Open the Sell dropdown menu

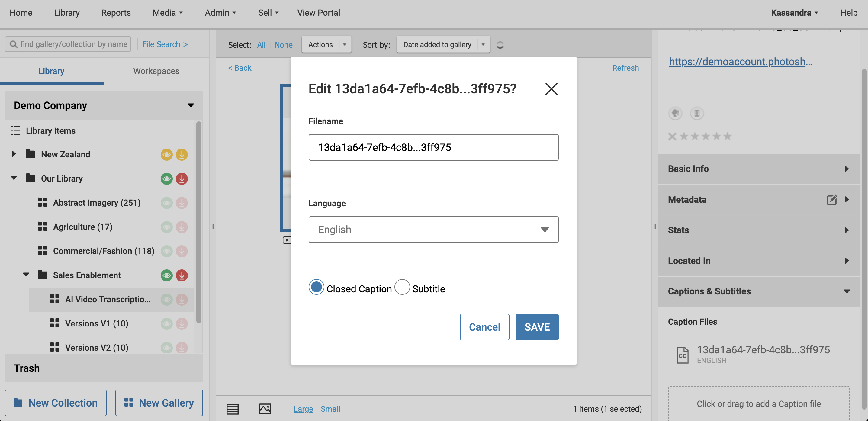268,13
